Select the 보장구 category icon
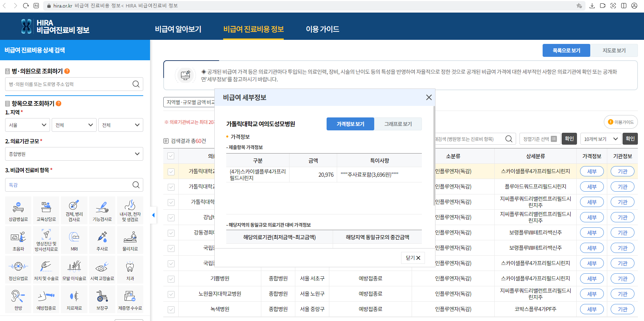The image size is (644, 321). click(x=102, y=299)
